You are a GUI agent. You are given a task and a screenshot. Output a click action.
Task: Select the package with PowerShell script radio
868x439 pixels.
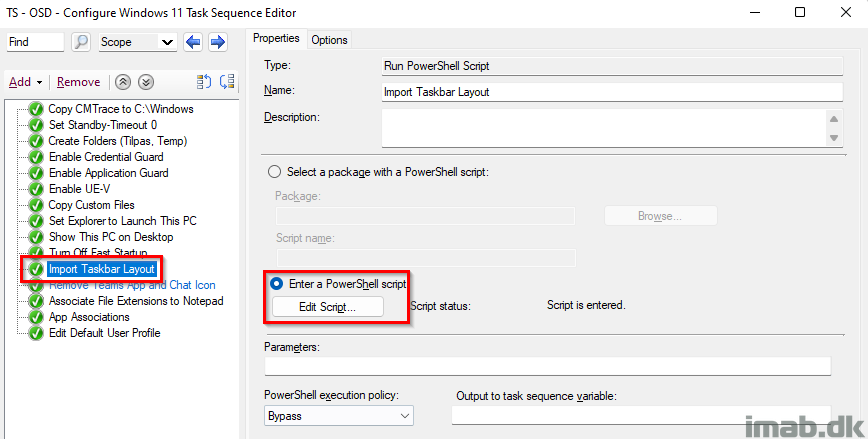point(274,172)
